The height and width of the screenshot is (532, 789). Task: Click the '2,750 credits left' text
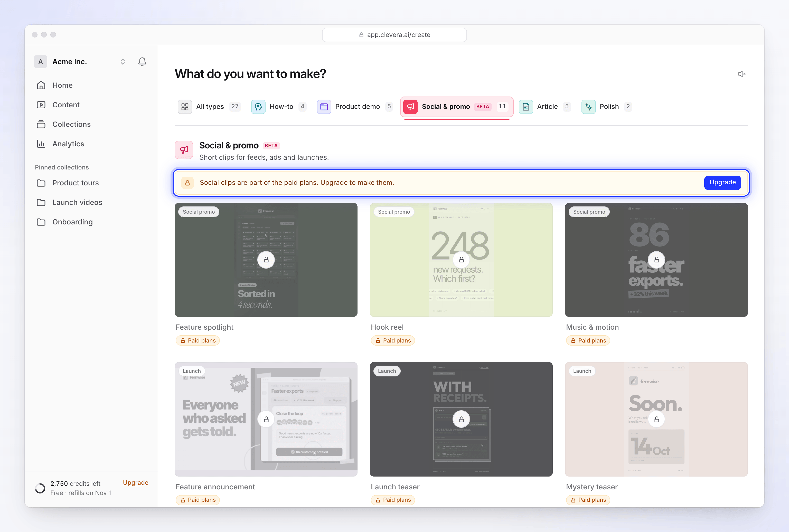click(75, 483)
